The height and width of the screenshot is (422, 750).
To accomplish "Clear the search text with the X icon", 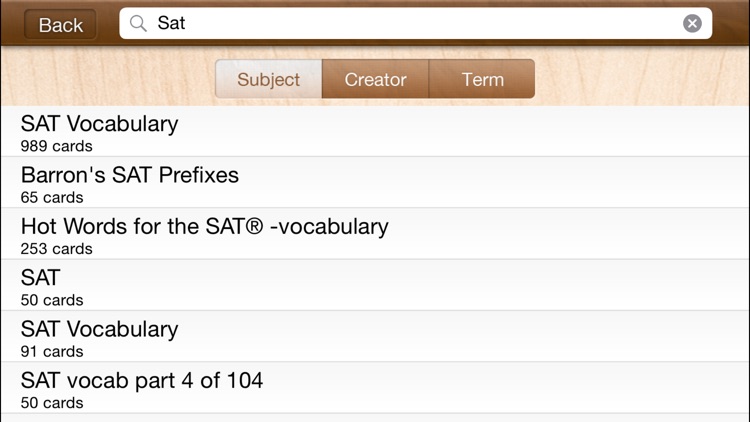I will (692, 23).
